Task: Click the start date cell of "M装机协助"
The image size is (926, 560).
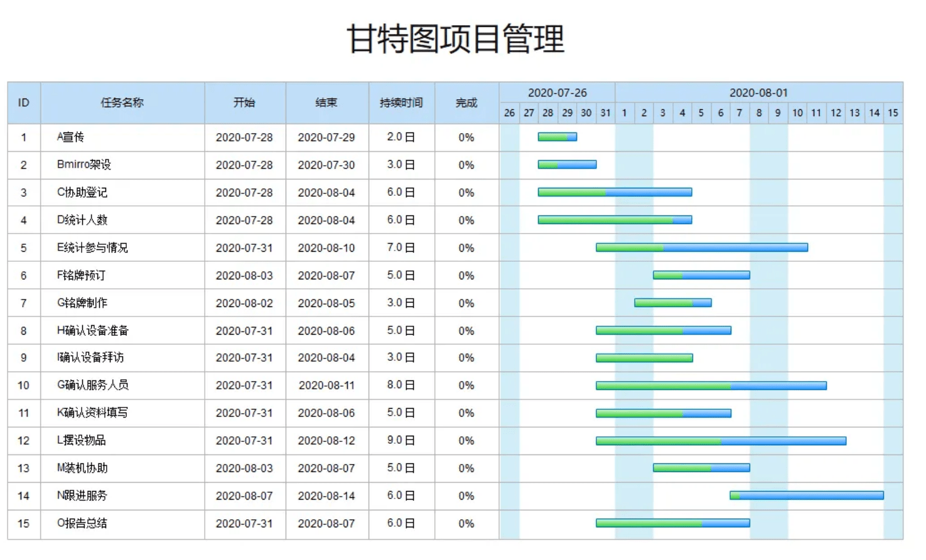Action: [245, 468]
